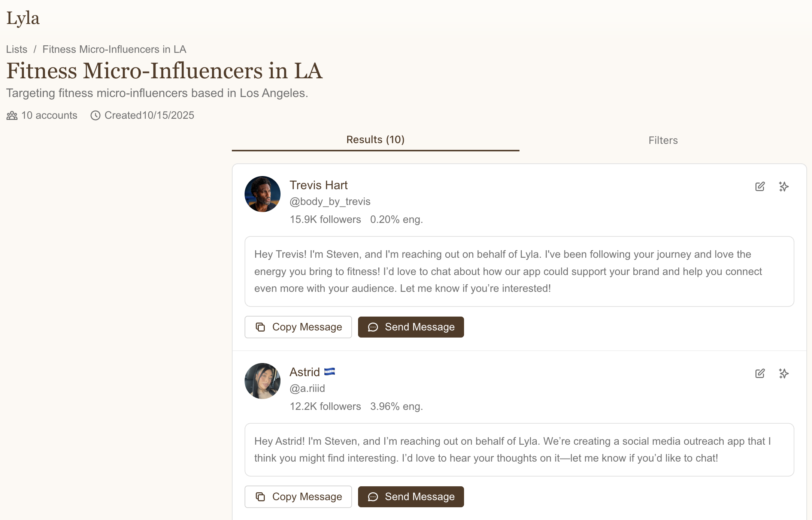The height and width of the screenshot is (520, 812).
Task: Click inside Astrid's outreach message box
Action: (x=519, y=450)
